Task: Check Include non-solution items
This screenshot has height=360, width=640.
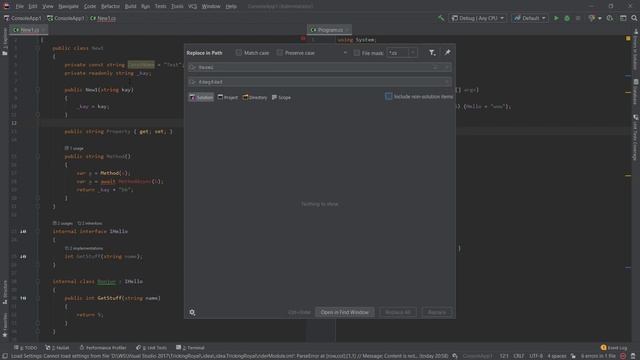Action: (389, 96)
